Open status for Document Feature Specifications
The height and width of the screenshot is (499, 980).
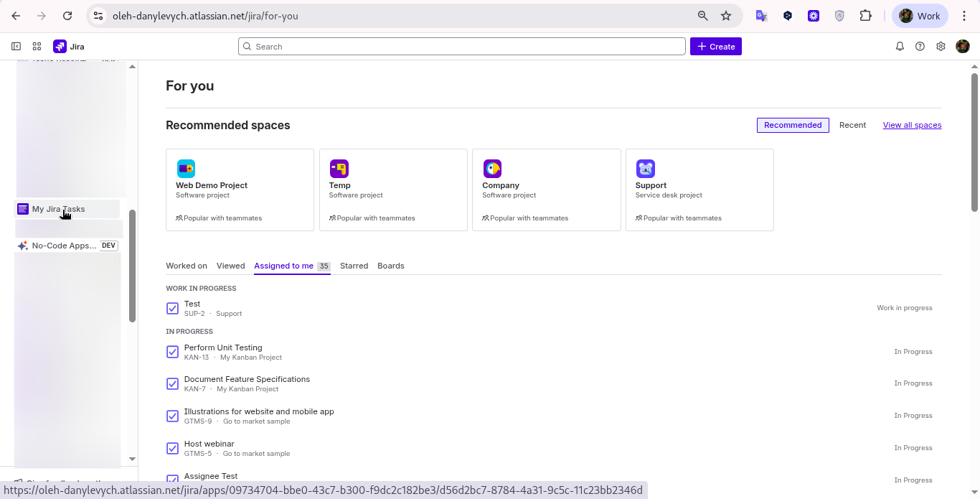pyautogui.click(x=913, y=383)
